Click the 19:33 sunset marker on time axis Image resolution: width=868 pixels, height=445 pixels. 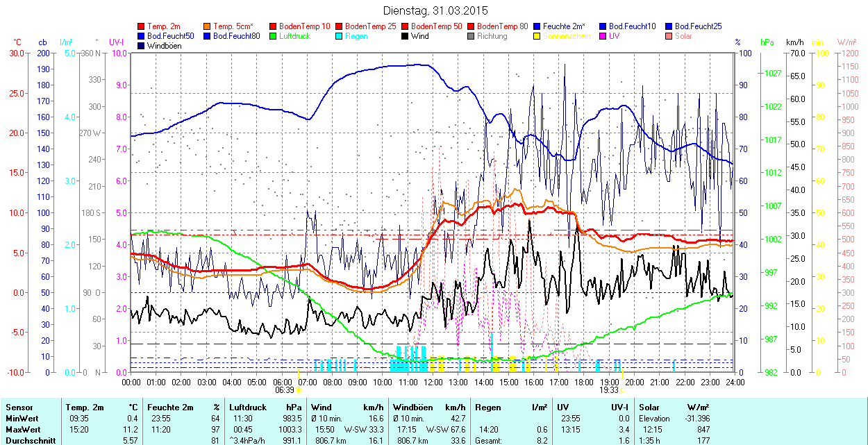click(609, 390)
